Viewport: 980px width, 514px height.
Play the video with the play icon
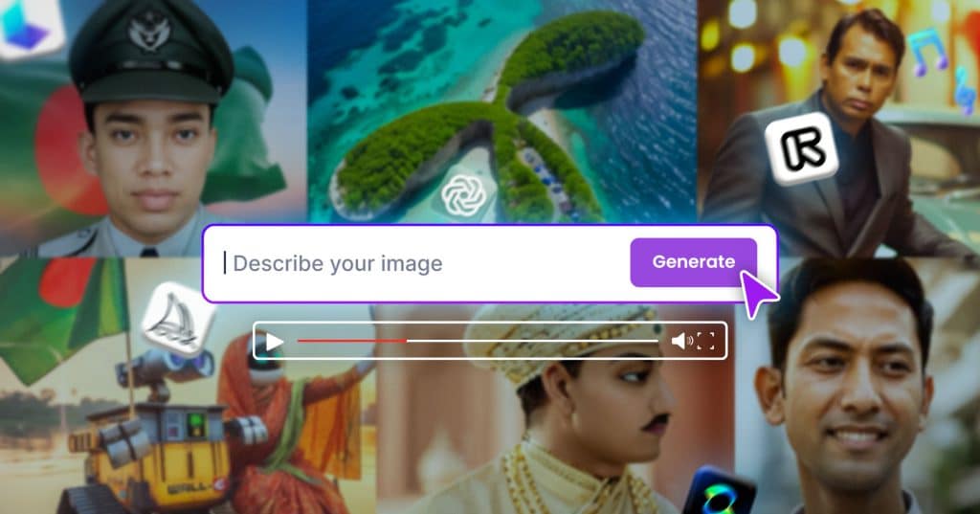(274, 342)
